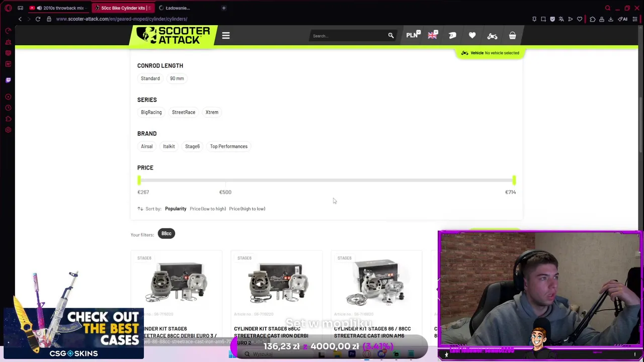The height and width of the screenshot is (362, 644).
Task: Open the vehicle selector motorcycle icon
Action: (x=492, y=36)
